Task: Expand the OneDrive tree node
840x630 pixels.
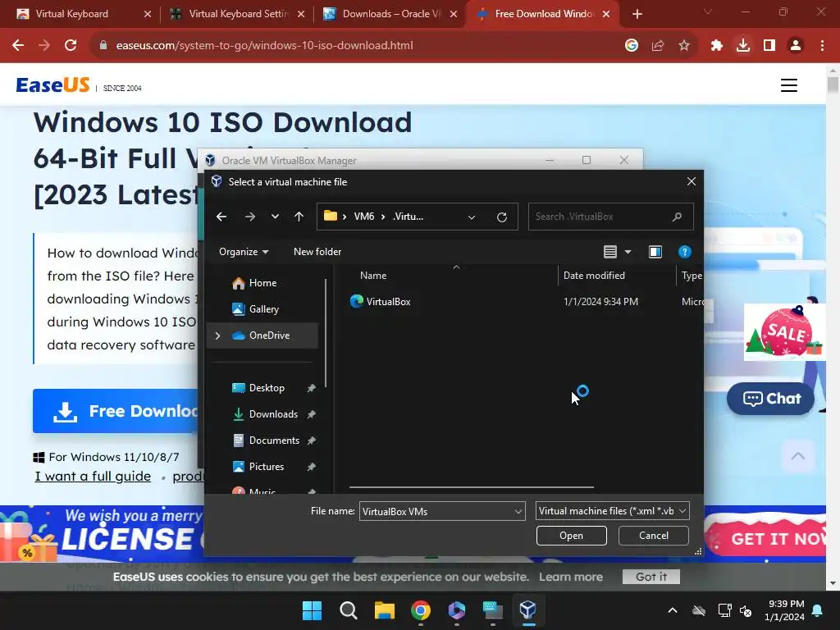Action: [217, 336]
